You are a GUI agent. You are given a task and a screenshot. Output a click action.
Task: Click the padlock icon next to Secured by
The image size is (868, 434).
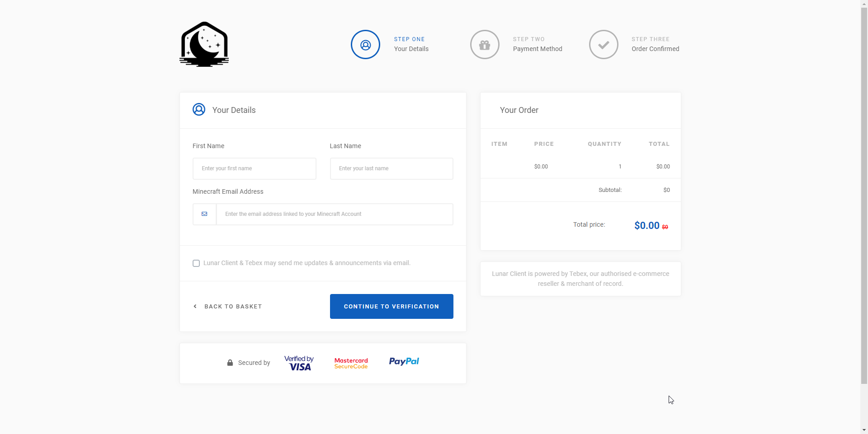[230, 363]
